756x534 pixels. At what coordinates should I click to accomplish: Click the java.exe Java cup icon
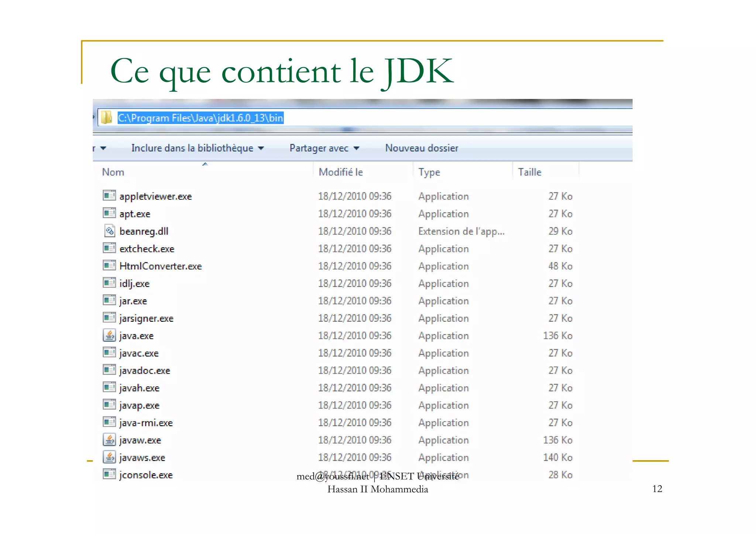tap(109, 335)
